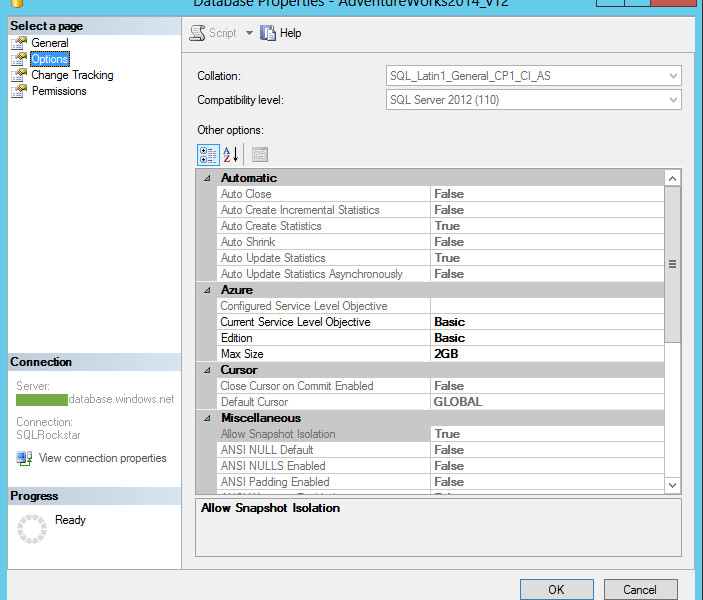Select the ANSI NULL Default row

coord(440,450)
